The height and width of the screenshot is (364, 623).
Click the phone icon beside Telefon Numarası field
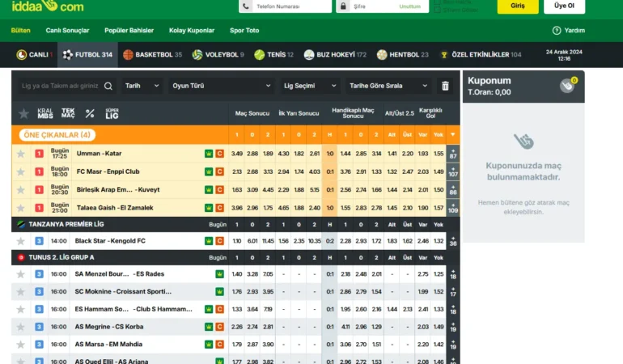pyautogui.click(x=246, y=6)
